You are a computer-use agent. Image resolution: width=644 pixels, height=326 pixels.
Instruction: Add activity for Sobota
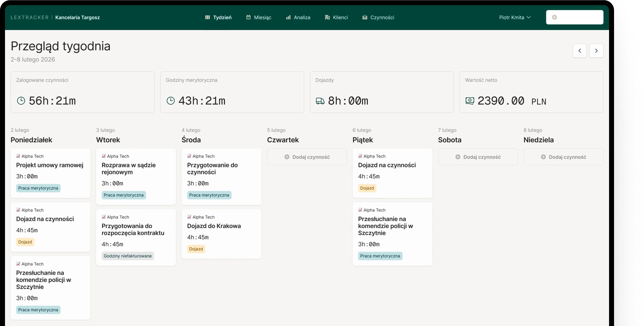coord(478,157)
